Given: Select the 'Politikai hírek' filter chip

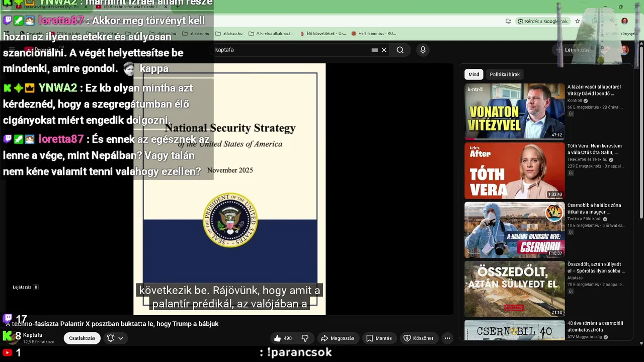Looking at the screenshot, I should pos(505,74).
